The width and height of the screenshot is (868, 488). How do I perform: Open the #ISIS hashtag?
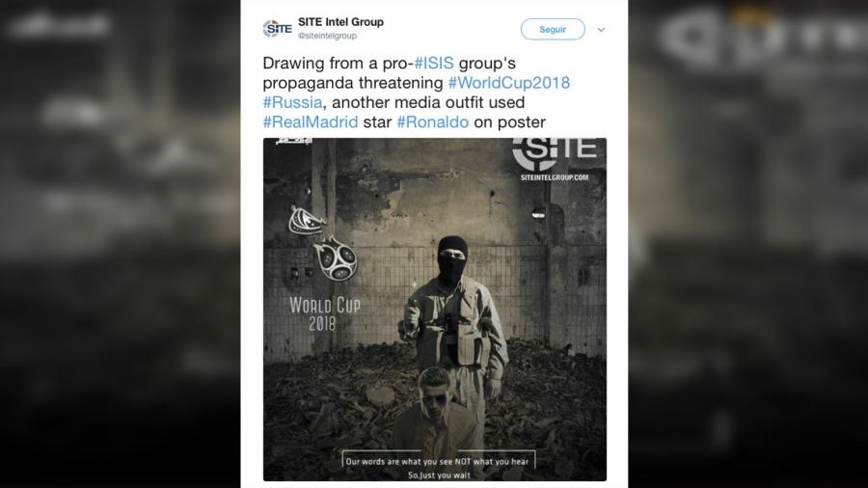click(434, 63)
